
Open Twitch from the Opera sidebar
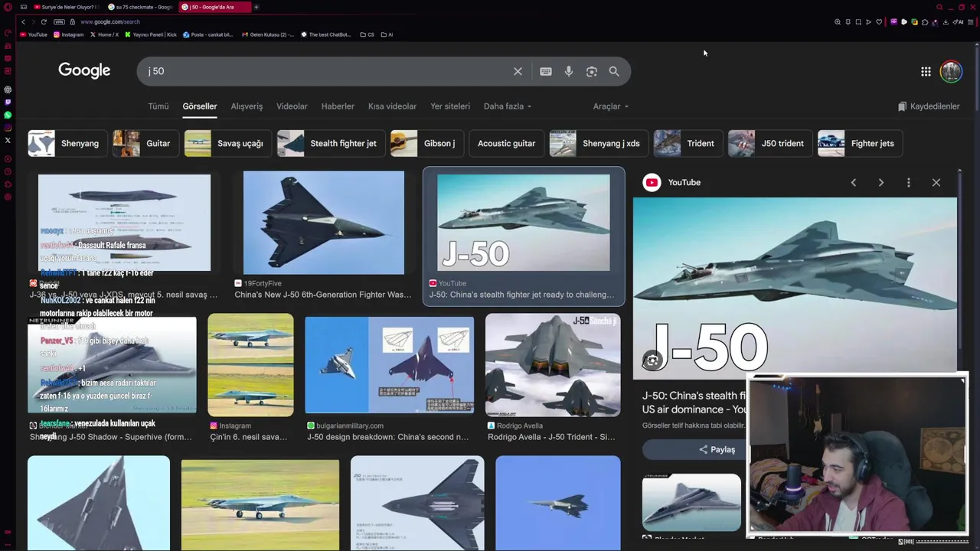point(8,102)
